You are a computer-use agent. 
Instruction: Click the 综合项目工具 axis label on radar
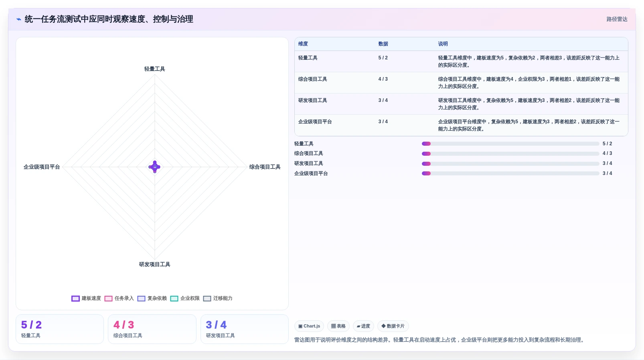(x=265, y=167)
